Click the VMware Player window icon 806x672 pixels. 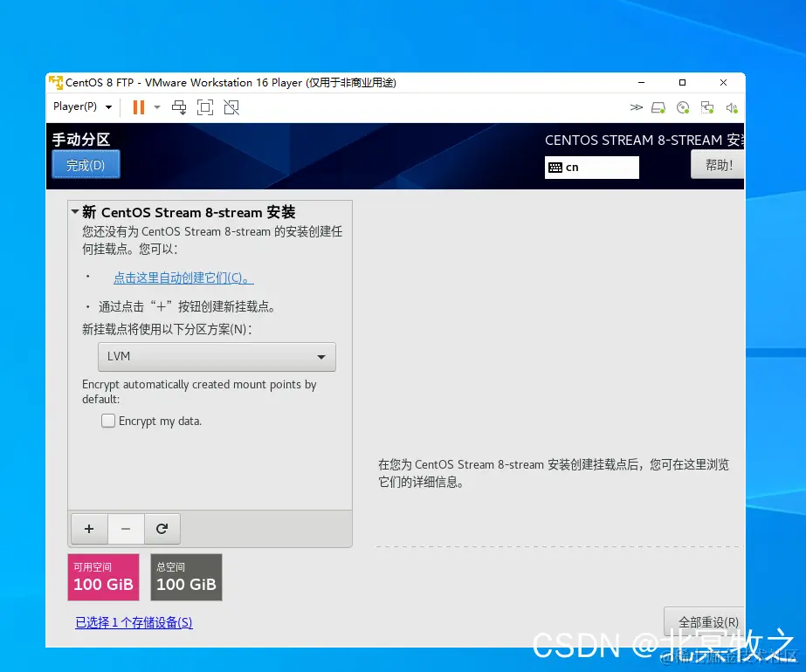tap(56, 82)
